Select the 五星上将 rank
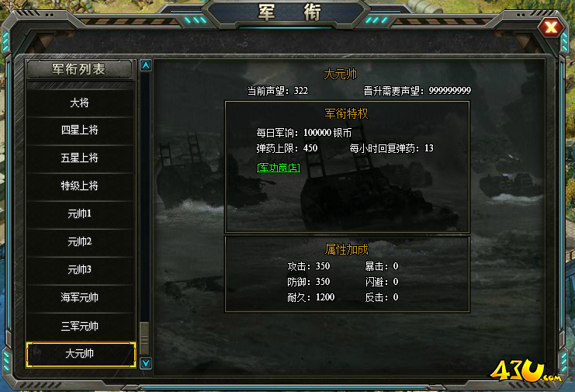The width and height of the screenshot is (575, 392). point(80,158)
